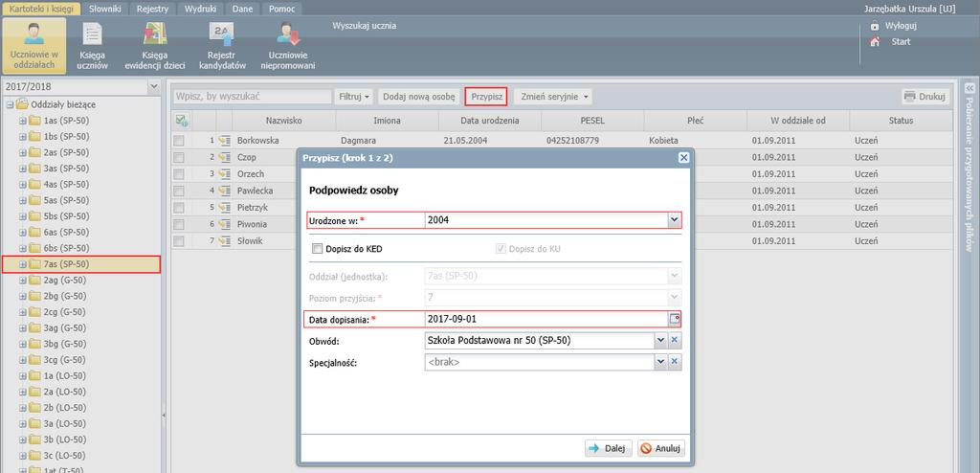Click the search box Wpisz, by wyszukać
The width and height of the screenshot is (980, 473).
(x=252, y=97)
